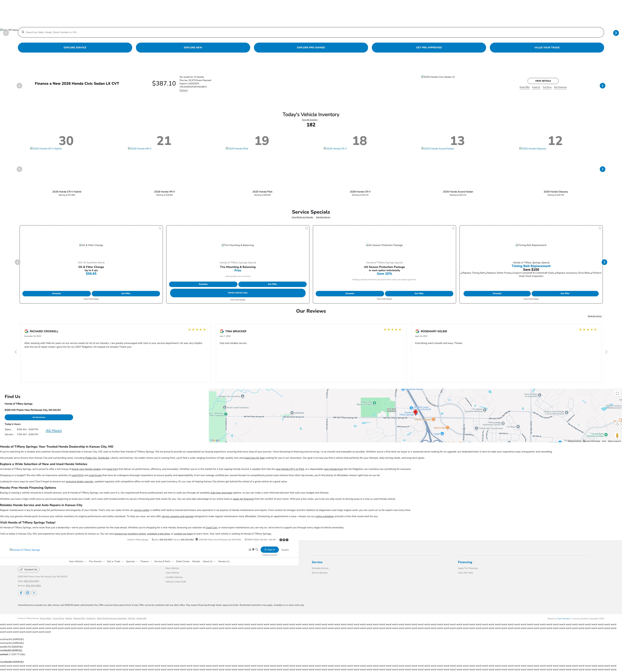Show next Service Specials with the right arrow
Image resolution: width=622 pixels, height=672 pixels.
point(604,262)
